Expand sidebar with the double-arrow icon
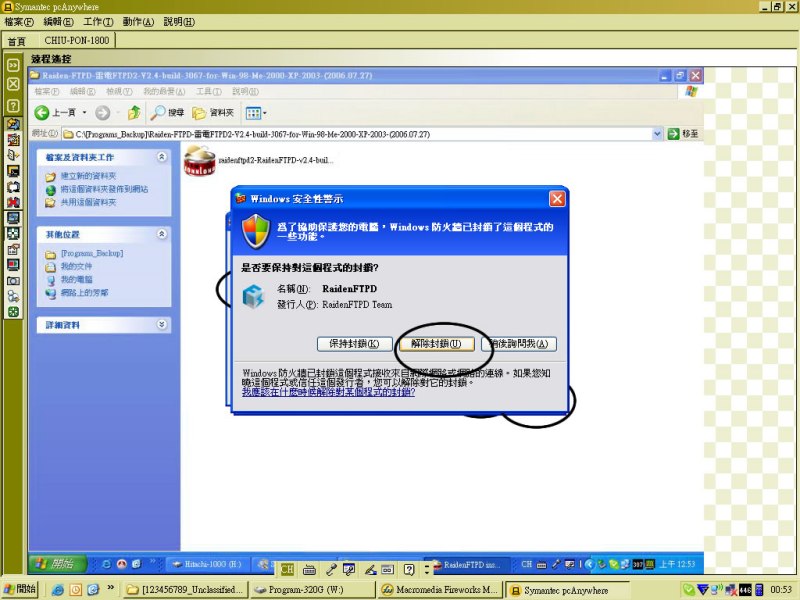 tap(13, 65)
